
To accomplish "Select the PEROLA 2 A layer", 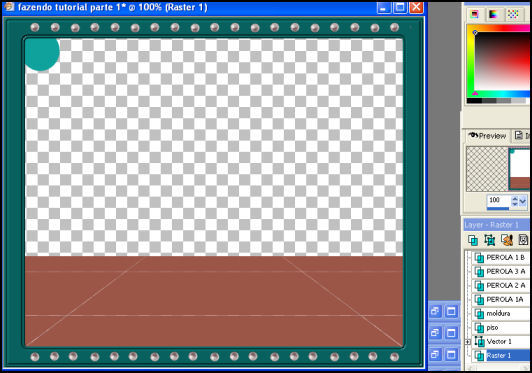I will [x=502, y=285].
